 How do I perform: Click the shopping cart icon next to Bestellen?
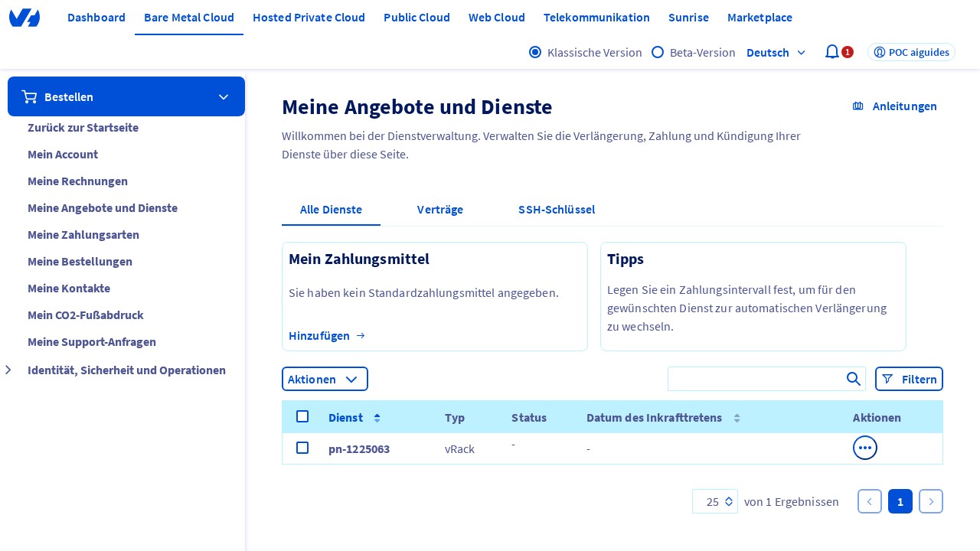[x=29, y=96]
